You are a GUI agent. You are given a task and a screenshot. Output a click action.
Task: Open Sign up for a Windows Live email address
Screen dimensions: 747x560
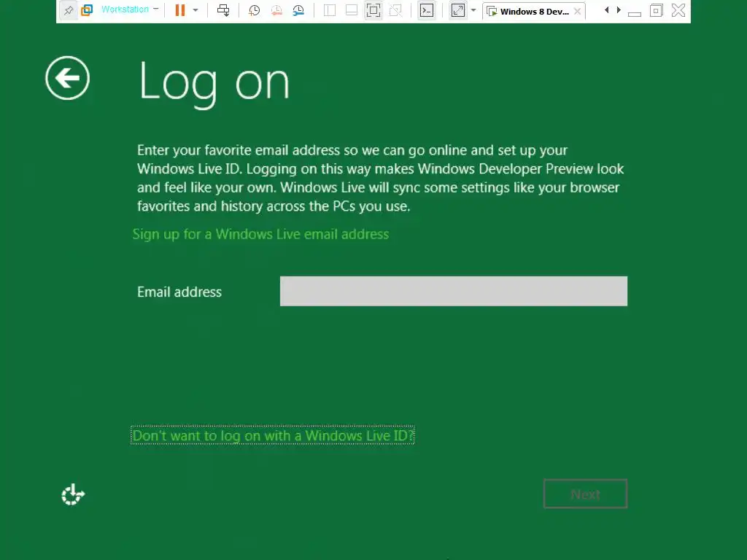tap(260, 234)
